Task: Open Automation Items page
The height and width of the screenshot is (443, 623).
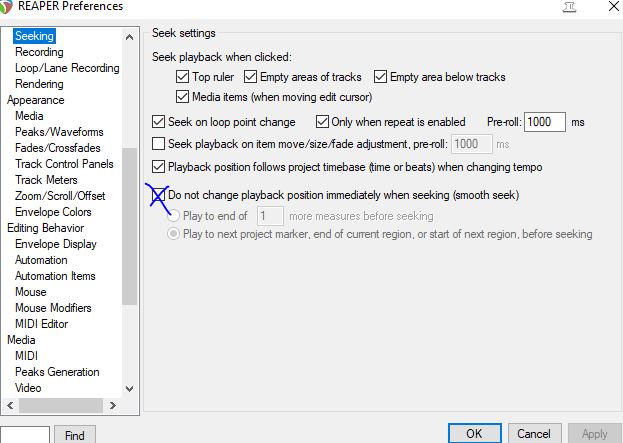Action: (x=55, y=276)
